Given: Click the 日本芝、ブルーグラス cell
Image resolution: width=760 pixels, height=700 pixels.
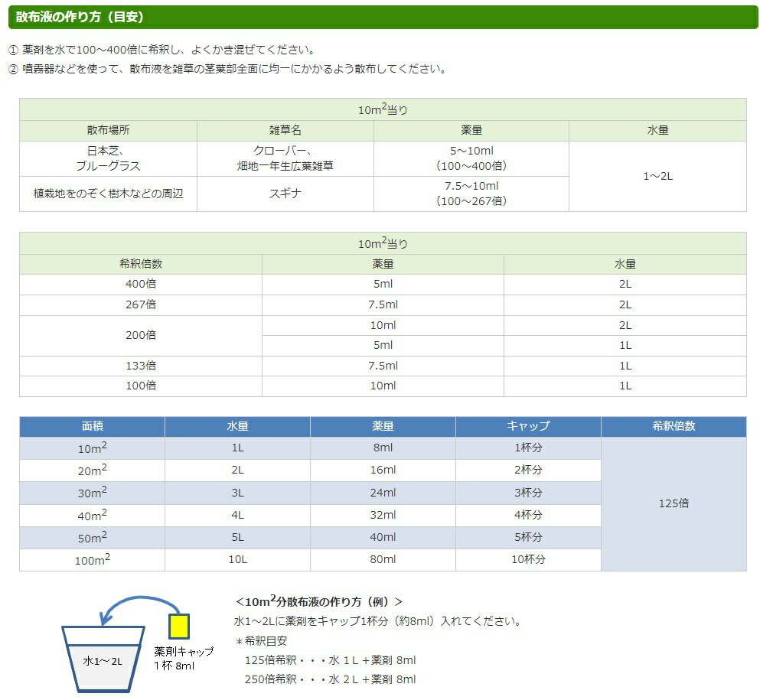Looking at the screenshot, I should point(108,158).
